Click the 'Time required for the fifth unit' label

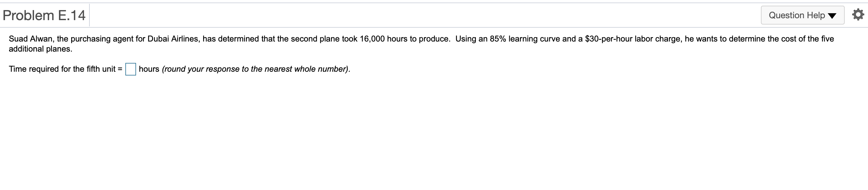click(62, 69)
